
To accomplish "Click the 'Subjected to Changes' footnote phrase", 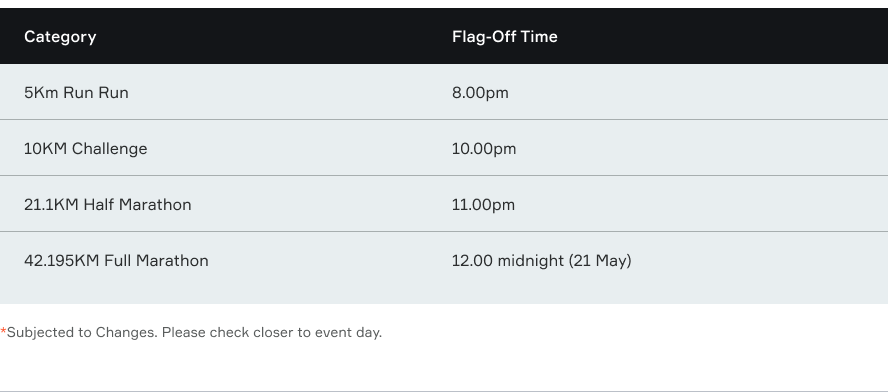I will (82, 333).
